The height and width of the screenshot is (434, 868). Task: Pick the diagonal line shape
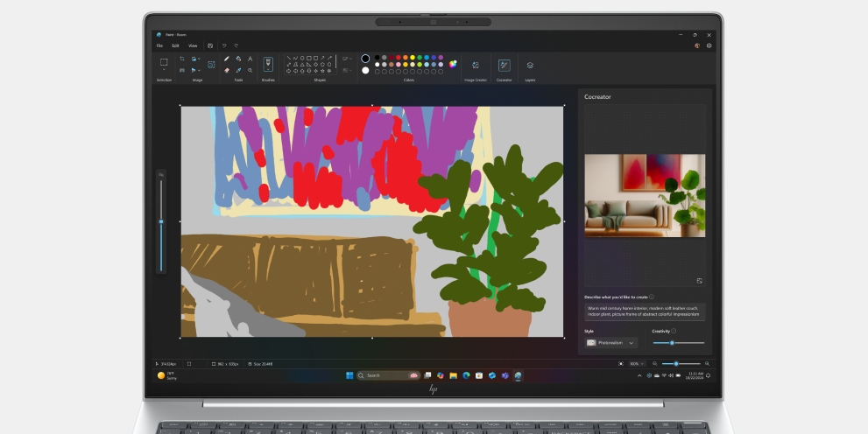coord(288,58)
